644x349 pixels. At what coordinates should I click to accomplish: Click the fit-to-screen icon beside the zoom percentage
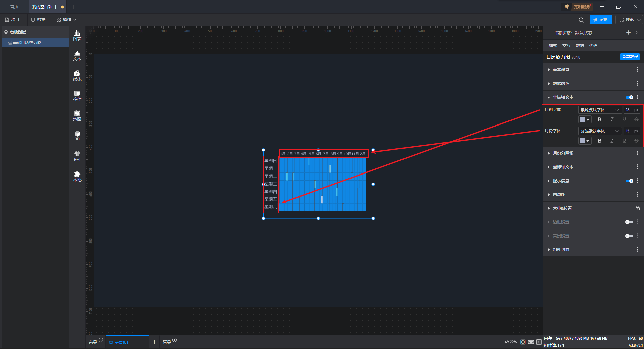(x=523, y=342)
